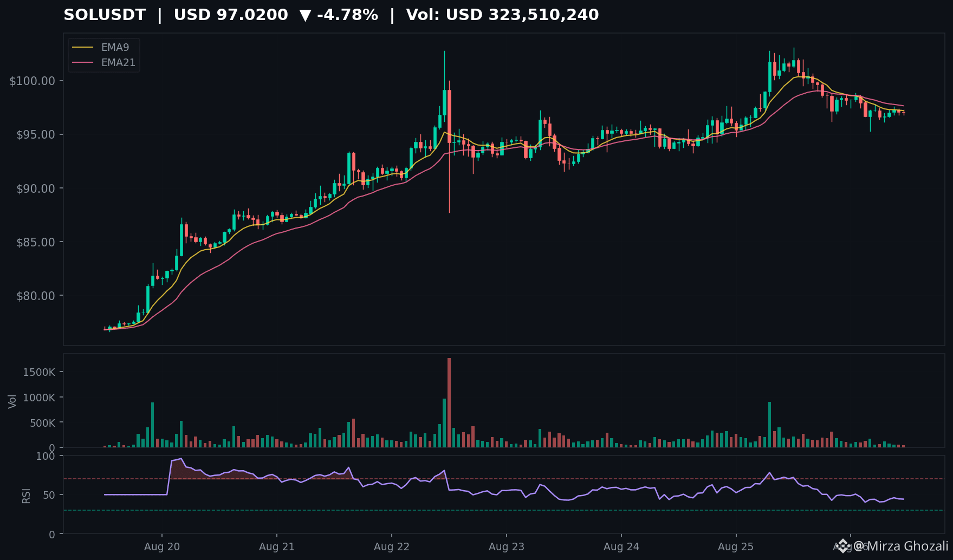This screenshot has width=953, height=560.
Task: Click the EMA9 legend label
Action: (115, 48)
